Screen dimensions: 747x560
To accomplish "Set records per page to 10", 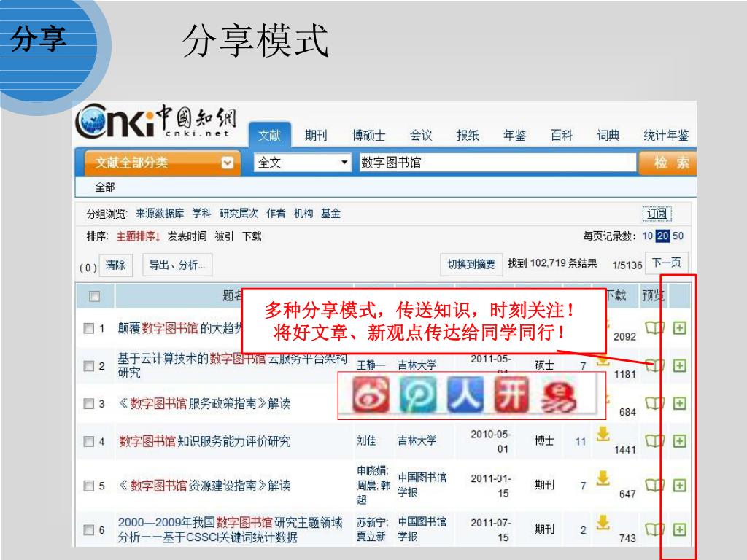I will coord(648,236).
